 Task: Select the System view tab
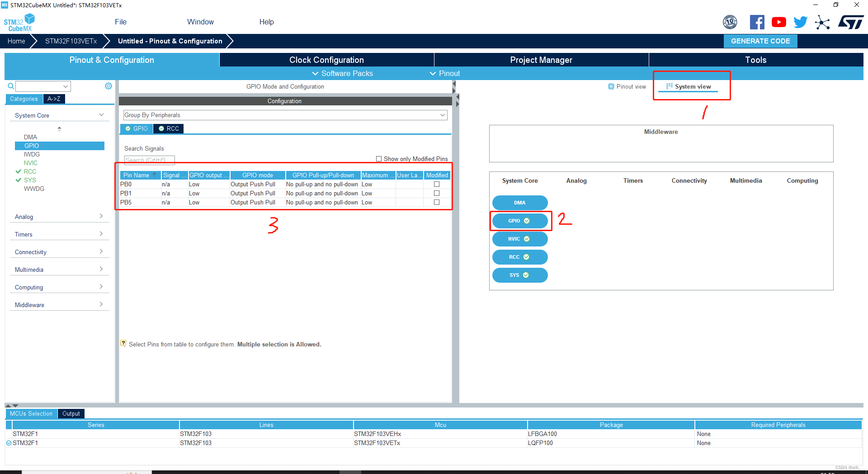[689, 86]
